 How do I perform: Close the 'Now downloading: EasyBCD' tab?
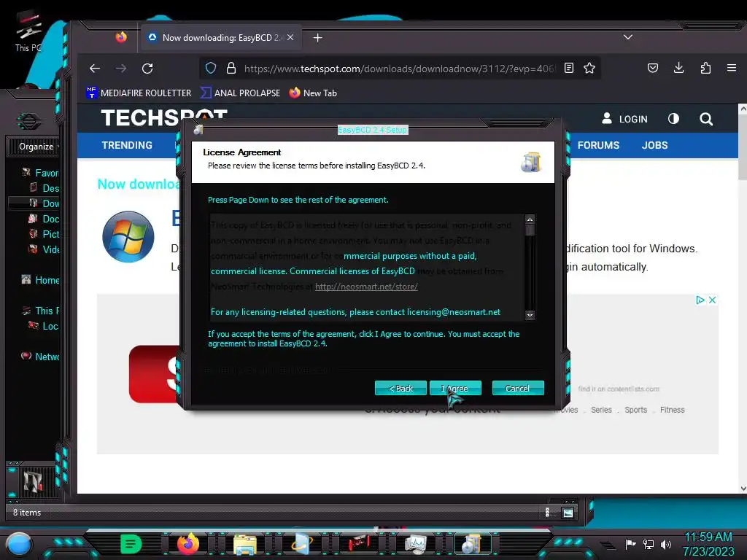coord(290,37)
